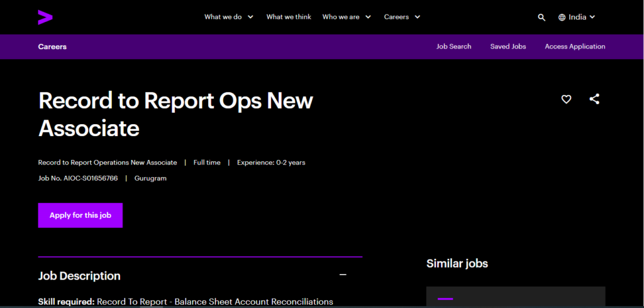This screenshot has height=308, width=644.
Task: Open the What we do menu
Action: [x=223, y=17]
